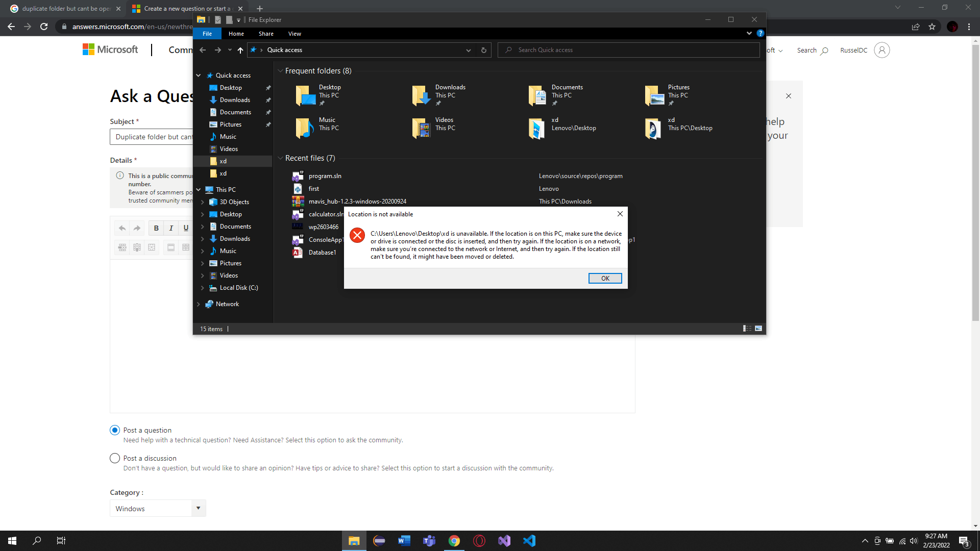Click OK in the Location not available dialog

(605, 278)
